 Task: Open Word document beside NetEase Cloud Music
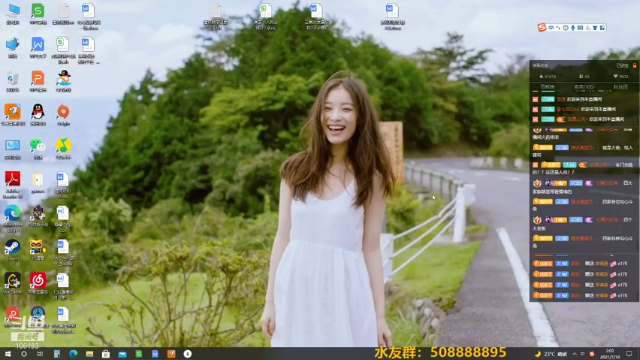(62, 286)
